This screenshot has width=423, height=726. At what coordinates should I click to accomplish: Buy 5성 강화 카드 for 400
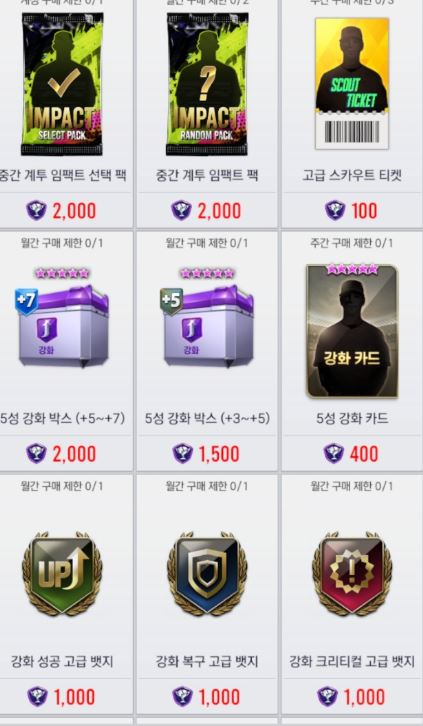point(352,453)
